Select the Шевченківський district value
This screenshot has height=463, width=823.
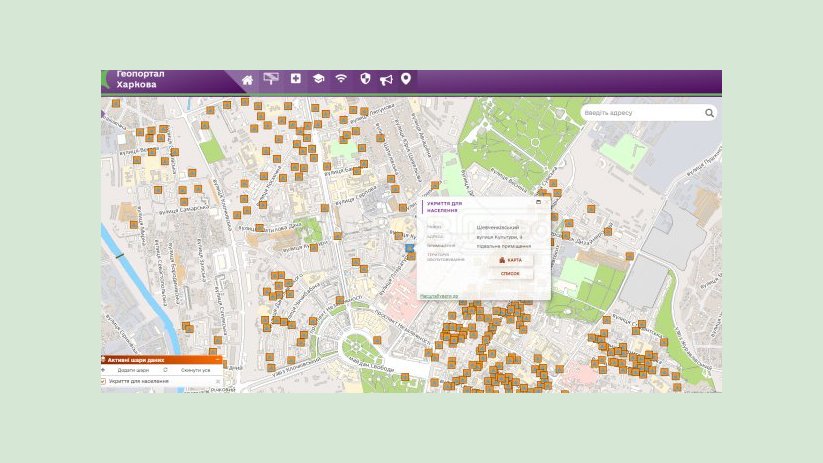point(498,228)
